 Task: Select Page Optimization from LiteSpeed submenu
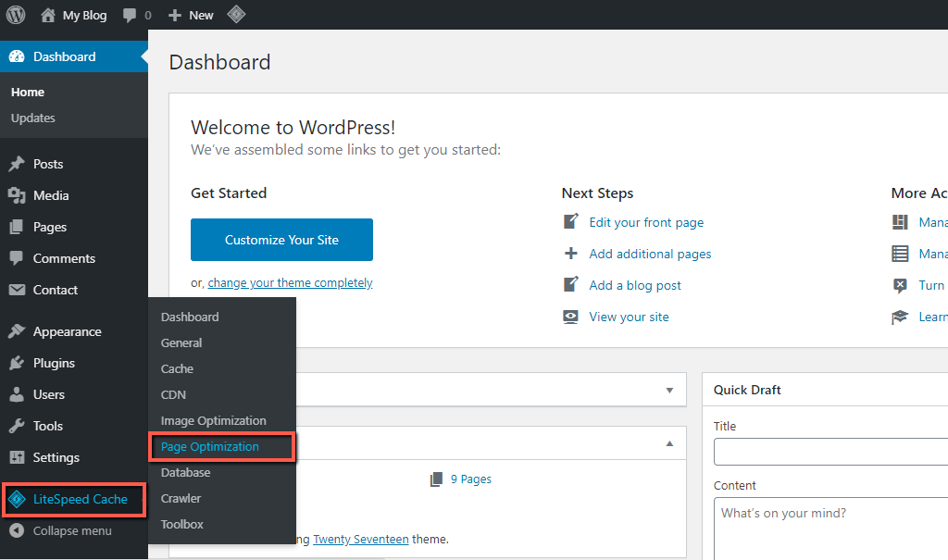click(210, 447)
